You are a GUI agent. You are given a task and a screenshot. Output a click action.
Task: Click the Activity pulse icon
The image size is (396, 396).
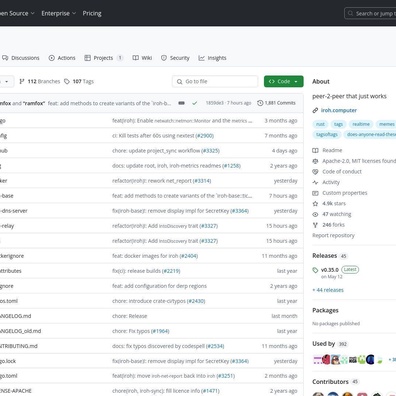coord(315,182)
